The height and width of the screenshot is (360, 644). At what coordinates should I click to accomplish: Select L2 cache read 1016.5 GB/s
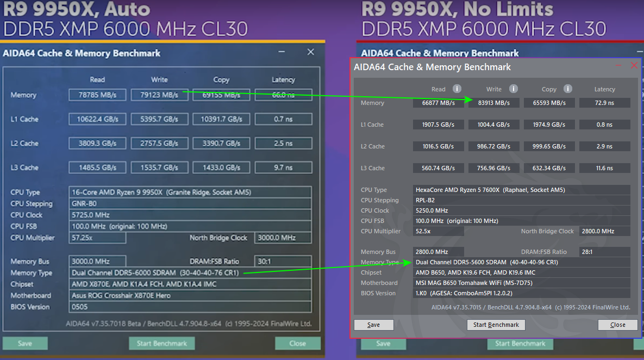point(438,146)
